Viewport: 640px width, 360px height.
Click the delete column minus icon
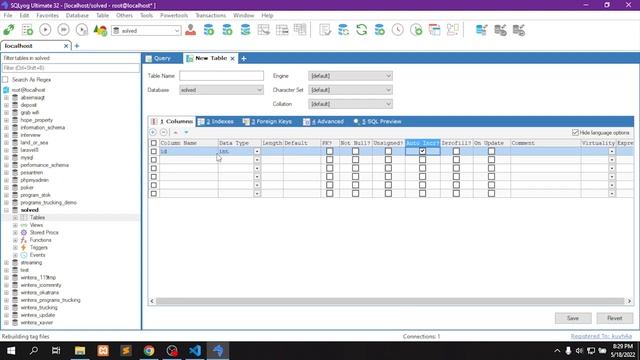[164, 132]
